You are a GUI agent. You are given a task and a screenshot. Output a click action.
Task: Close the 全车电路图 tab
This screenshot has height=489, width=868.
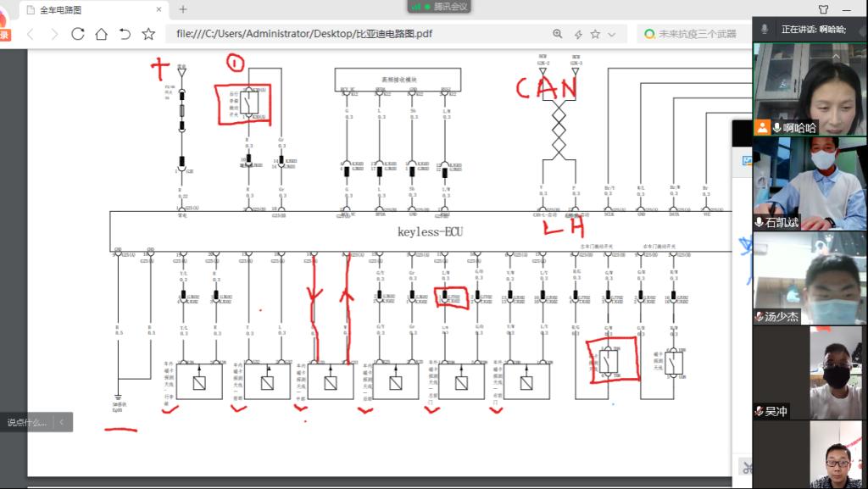tap(159, 9)
